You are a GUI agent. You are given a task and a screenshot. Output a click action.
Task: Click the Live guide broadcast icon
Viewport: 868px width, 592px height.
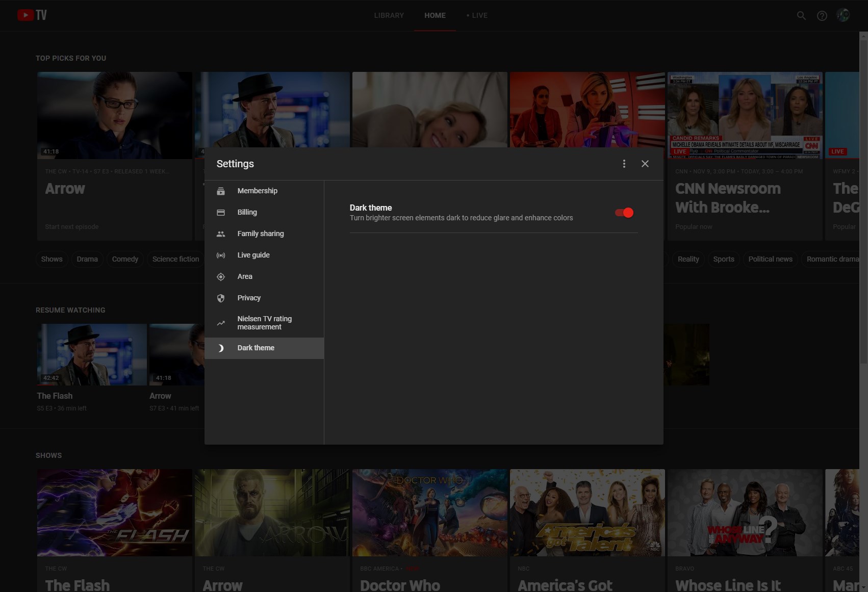tap(221, 255)
